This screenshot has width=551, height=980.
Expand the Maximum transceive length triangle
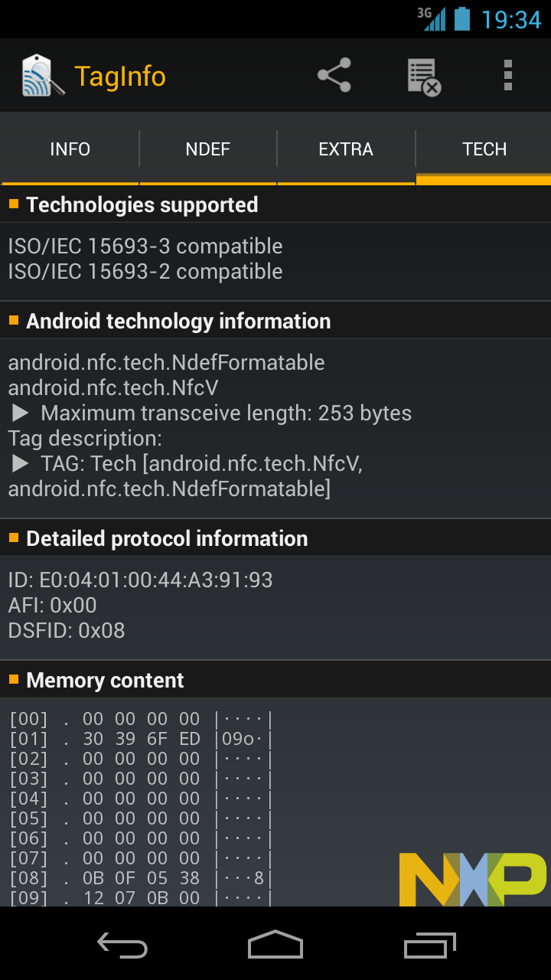pos(21,413)
